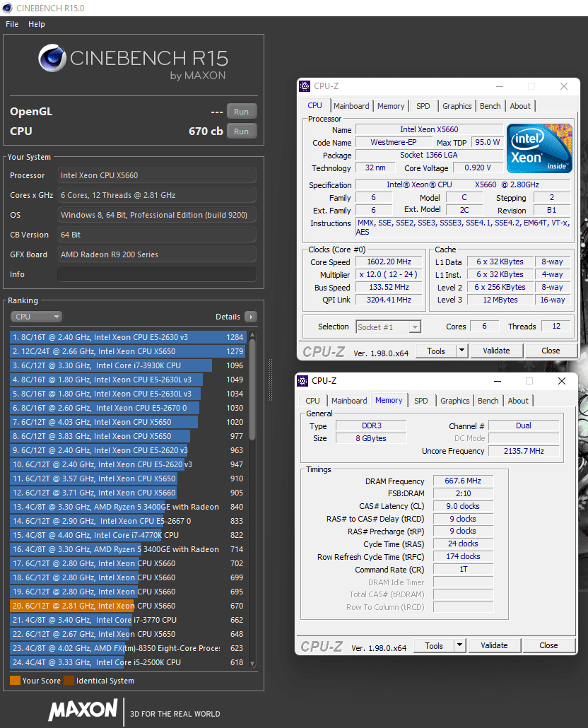Click the Uncore Frequency value 2135.7 MHz
588x728 pixels.
pyautogui.click(x=524, y=451)
